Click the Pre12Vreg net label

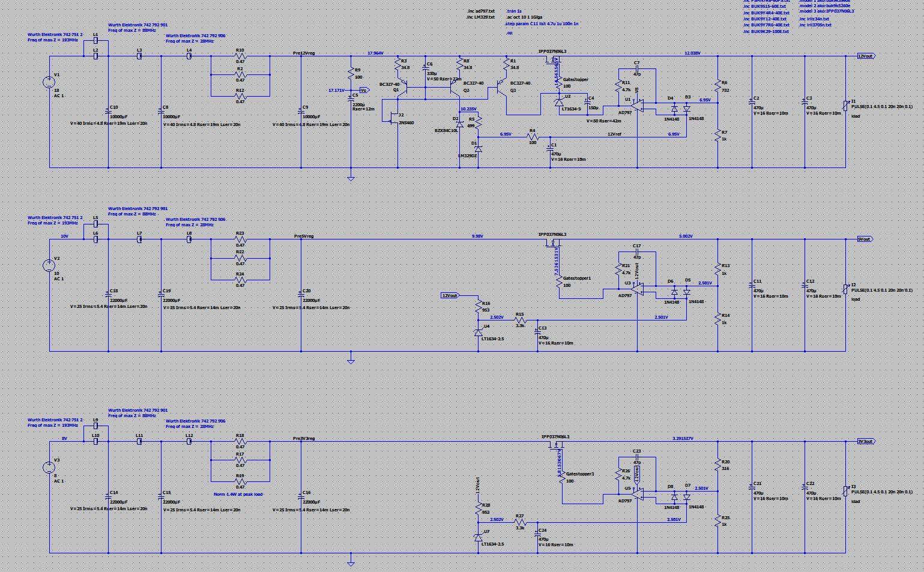304,53
